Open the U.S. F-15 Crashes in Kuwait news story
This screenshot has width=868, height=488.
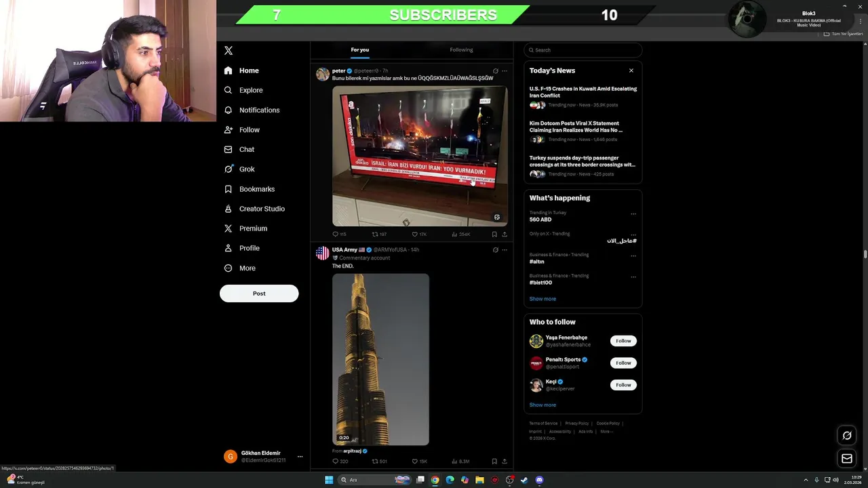(583, 96)
